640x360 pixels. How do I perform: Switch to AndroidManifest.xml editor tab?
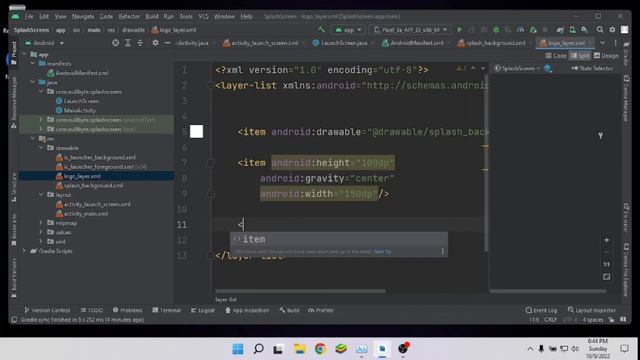pos(416,43)
